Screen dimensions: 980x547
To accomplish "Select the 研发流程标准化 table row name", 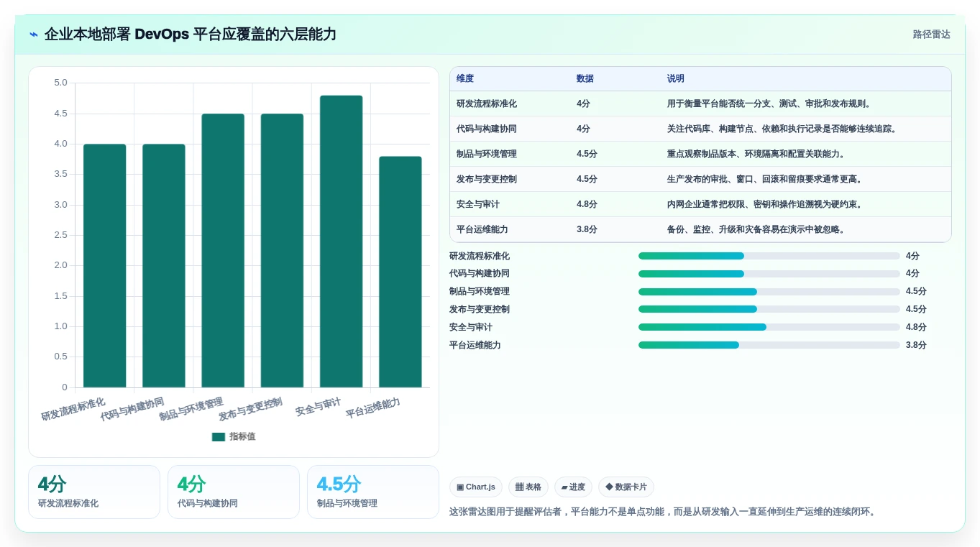I will [x=487, y=104].
